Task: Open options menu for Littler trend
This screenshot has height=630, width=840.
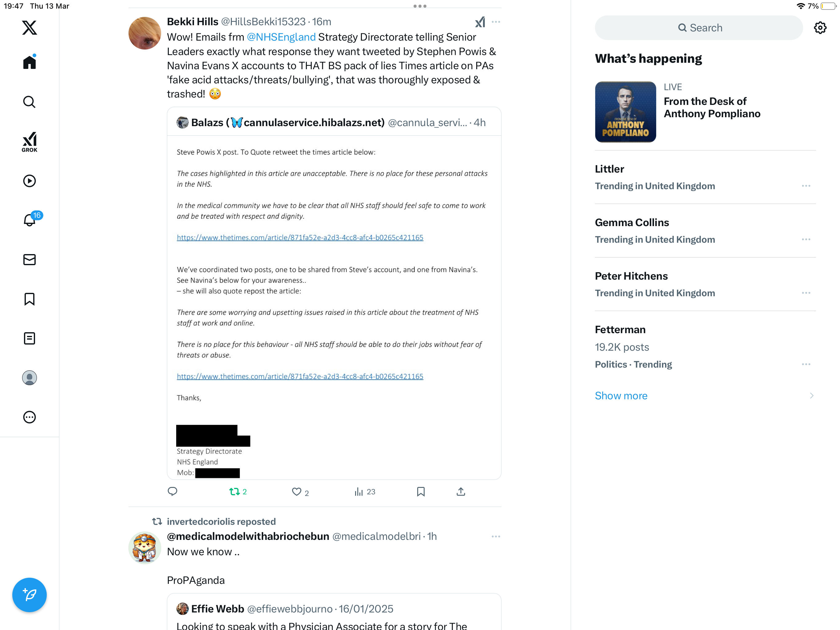Action: click(806, 186)
